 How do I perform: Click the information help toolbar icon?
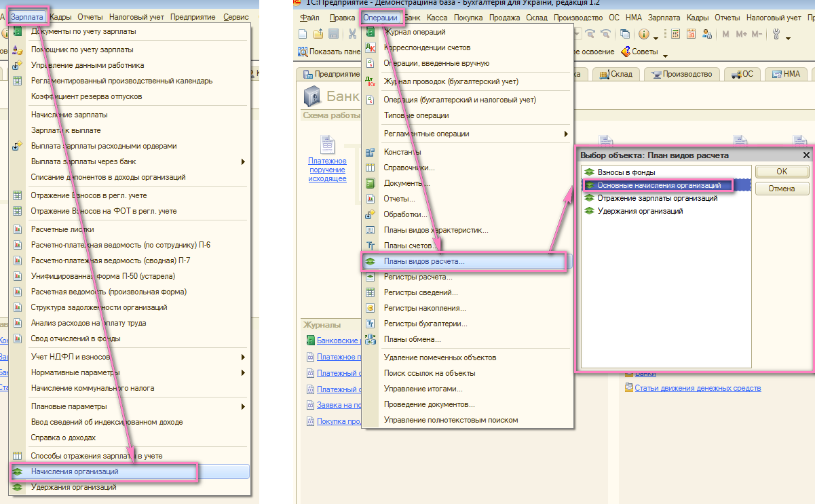click(643, 34)
